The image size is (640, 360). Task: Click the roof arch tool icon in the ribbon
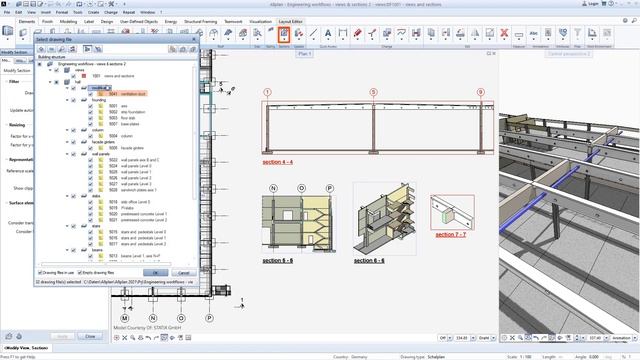coord(213,33)
